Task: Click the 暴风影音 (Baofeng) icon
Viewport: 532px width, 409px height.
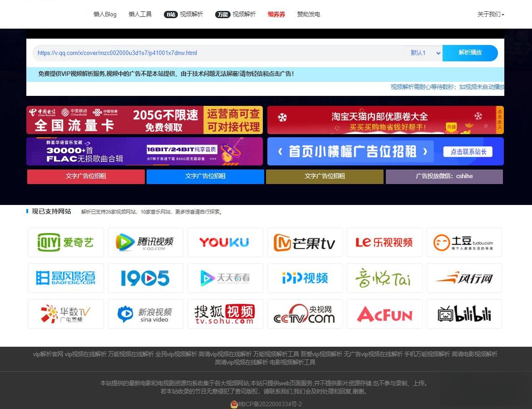Action: (x=66, y=278)
